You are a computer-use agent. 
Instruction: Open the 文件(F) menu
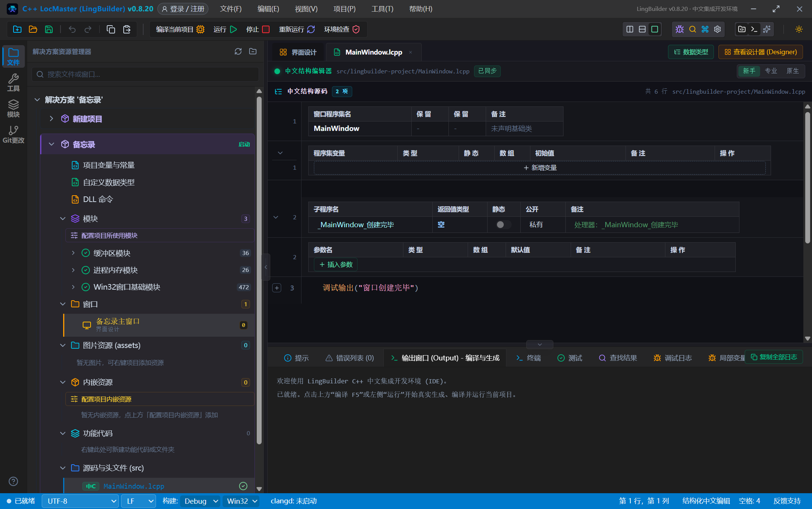pos(231,9)
